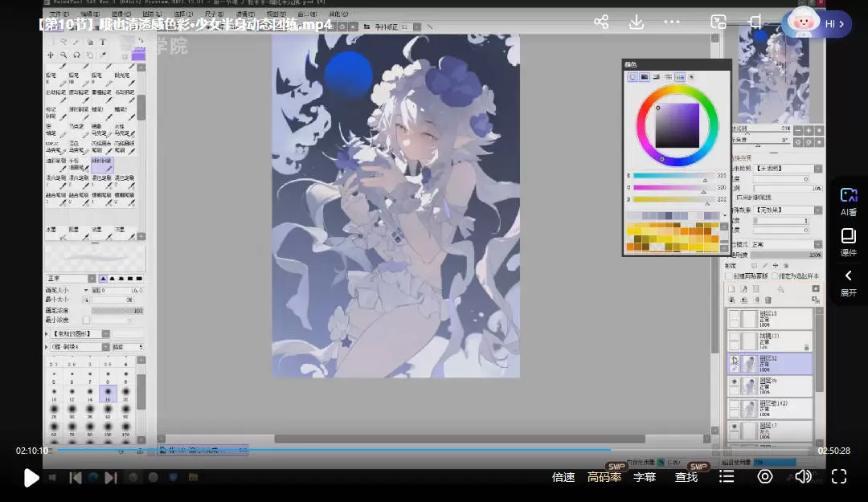Click the navigator preview thumbnail
The image size is (868, 502).
(x=774, y=74)
